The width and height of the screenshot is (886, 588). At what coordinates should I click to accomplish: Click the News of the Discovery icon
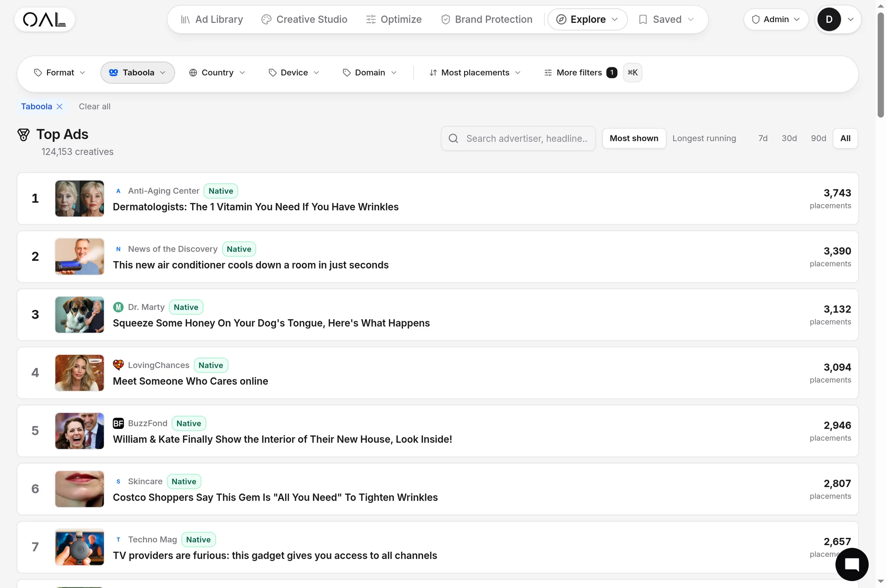click(x=118, y=249)
